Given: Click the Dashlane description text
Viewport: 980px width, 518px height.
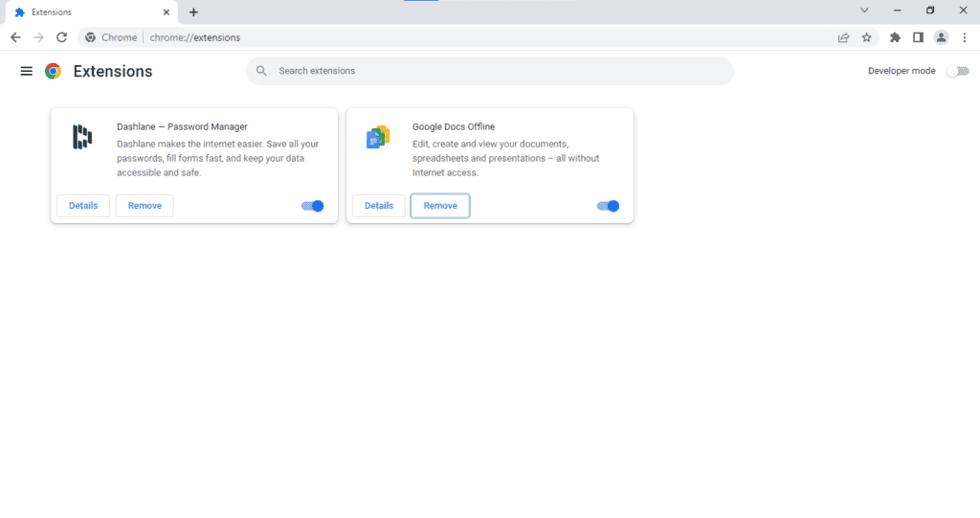Looking at the screenshot, I should tap(217, 158).
